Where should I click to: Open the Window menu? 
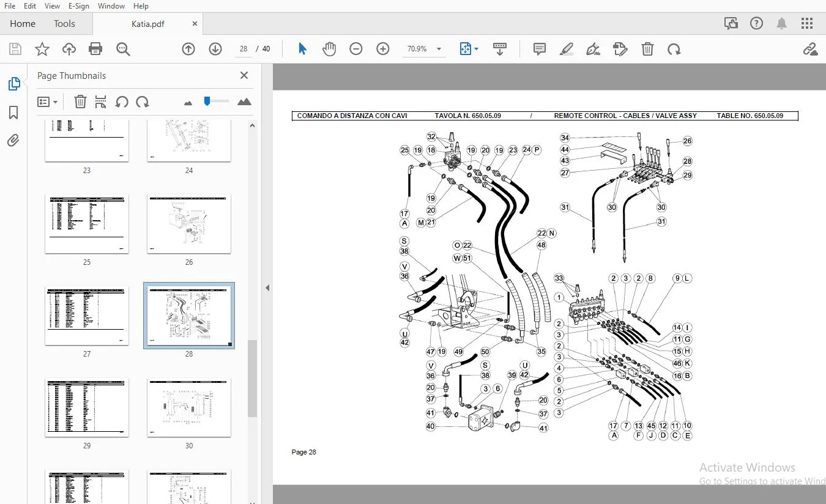(111, 6)
